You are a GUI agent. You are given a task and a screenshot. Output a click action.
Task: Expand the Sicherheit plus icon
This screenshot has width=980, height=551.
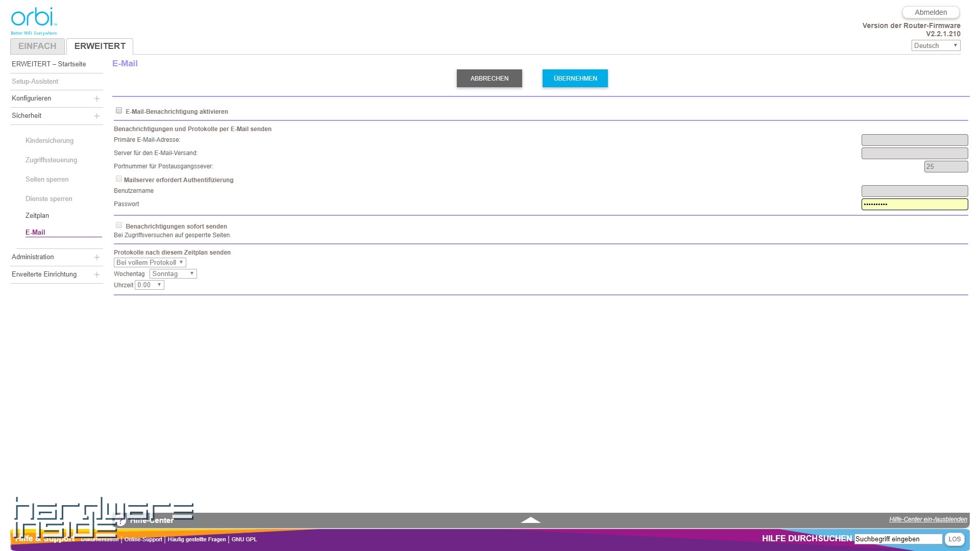96,116
